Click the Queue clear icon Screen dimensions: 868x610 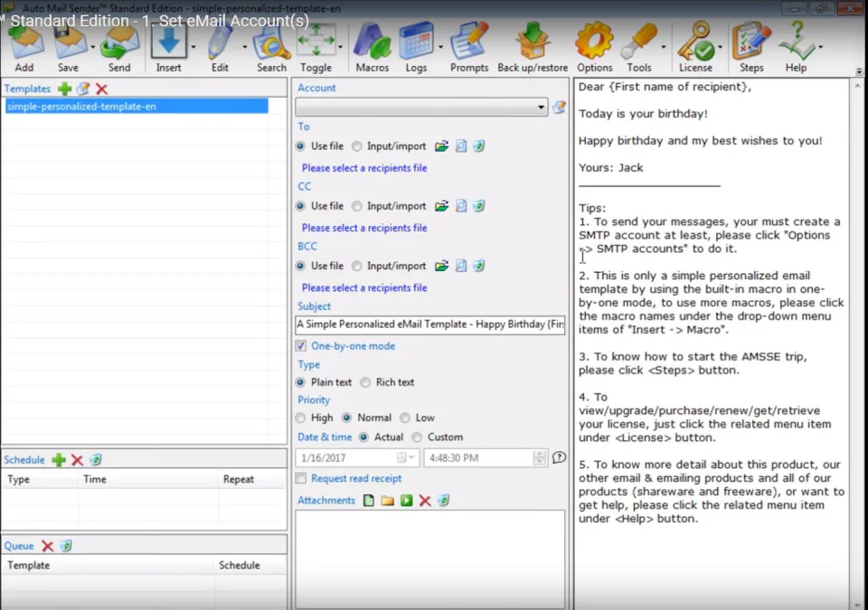click(x=66, y=546)
